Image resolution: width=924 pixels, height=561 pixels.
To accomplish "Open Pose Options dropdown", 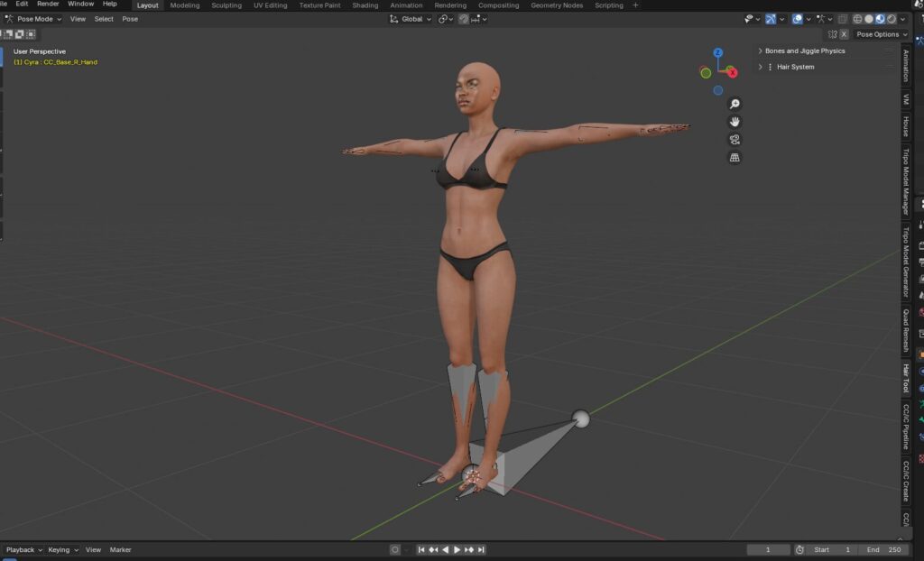I will 882,34.
